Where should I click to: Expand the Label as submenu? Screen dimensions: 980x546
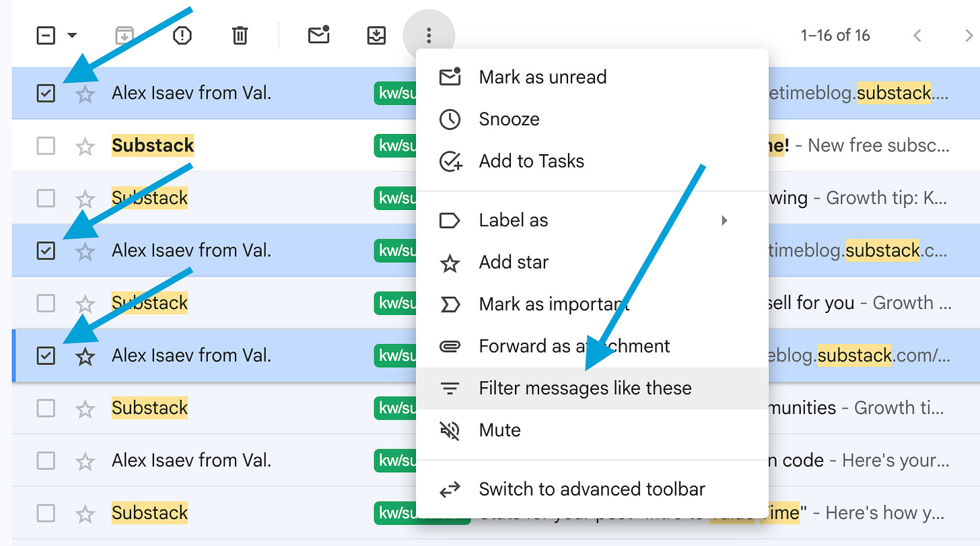tap(592, 220)
